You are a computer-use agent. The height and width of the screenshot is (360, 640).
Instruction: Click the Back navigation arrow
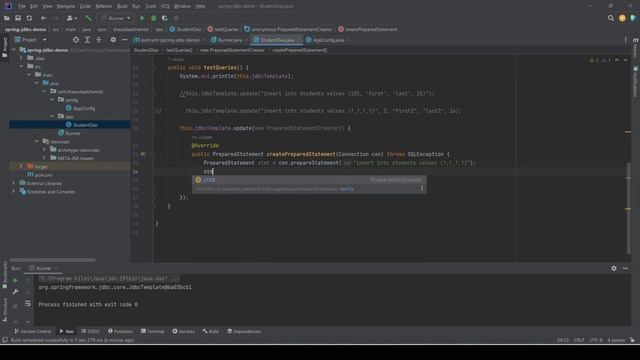point(43,18)
